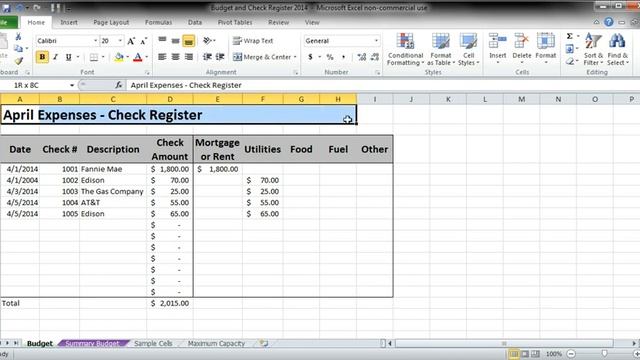This screenshot has width=640, height=360.
Task: Click the Delete cells icon
Action: [x=522, y=41]
